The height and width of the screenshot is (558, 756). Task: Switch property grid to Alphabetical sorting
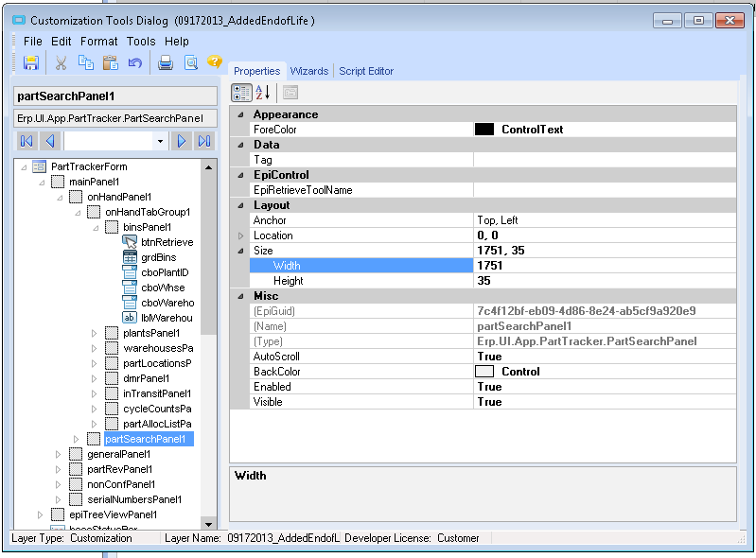pyautogui.click(x=263, y=92)
